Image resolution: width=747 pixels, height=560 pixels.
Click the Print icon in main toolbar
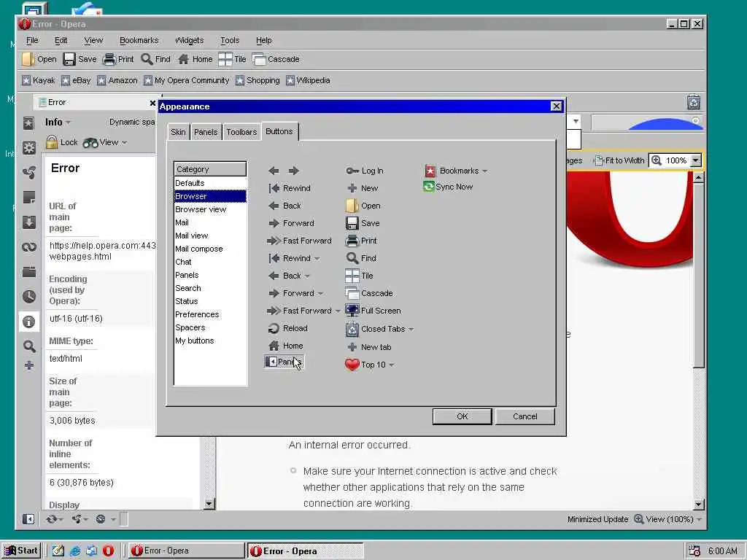[109, 59]
